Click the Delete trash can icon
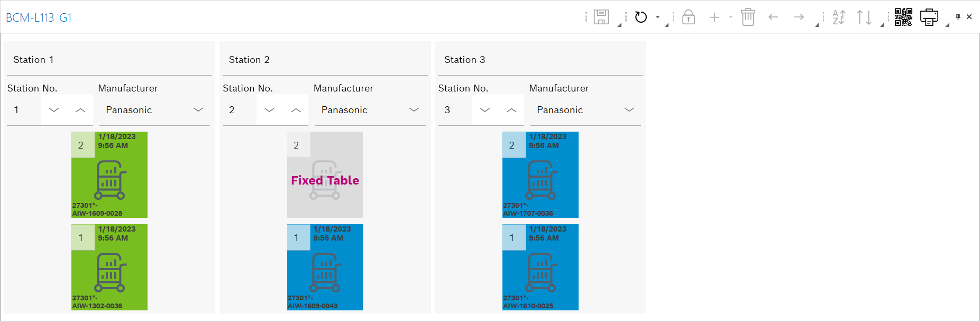 pos(748,17)
